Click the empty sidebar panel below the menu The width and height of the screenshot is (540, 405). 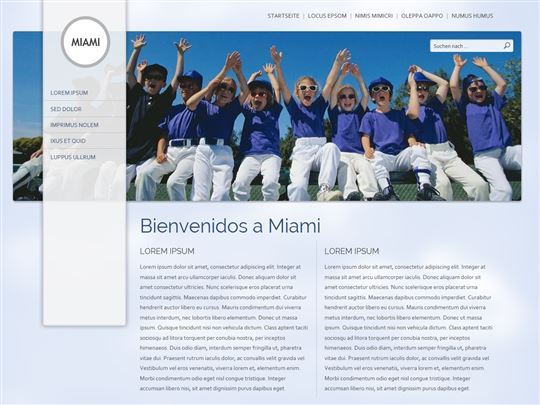tap(84, 262)
